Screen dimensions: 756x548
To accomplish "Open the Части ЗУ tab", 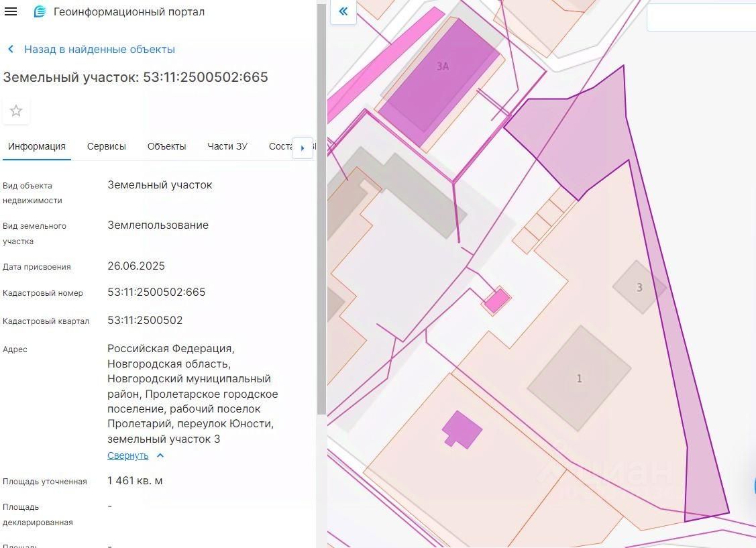I will point(227,146).
